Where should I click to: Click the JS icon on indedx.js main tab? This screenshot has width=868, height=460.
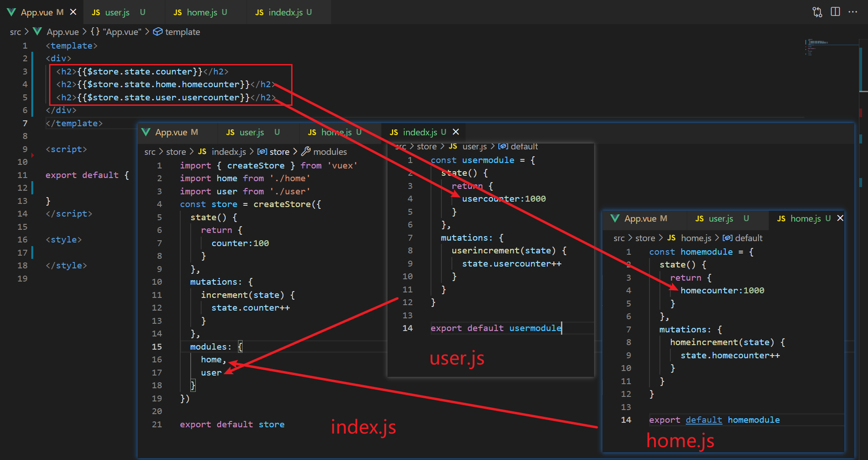tap(259, 12)
